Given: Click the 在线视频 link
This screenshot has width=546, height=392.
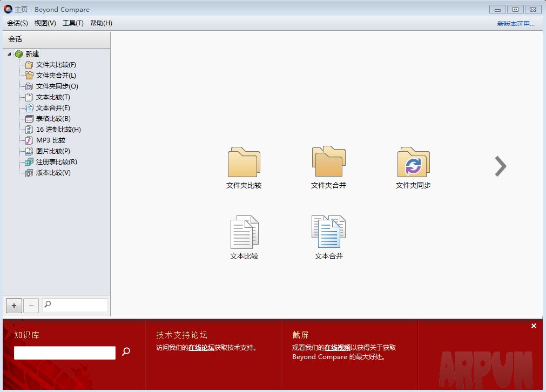Looking at the screenshot, I should pyautogui.click(x=338, y=347).
